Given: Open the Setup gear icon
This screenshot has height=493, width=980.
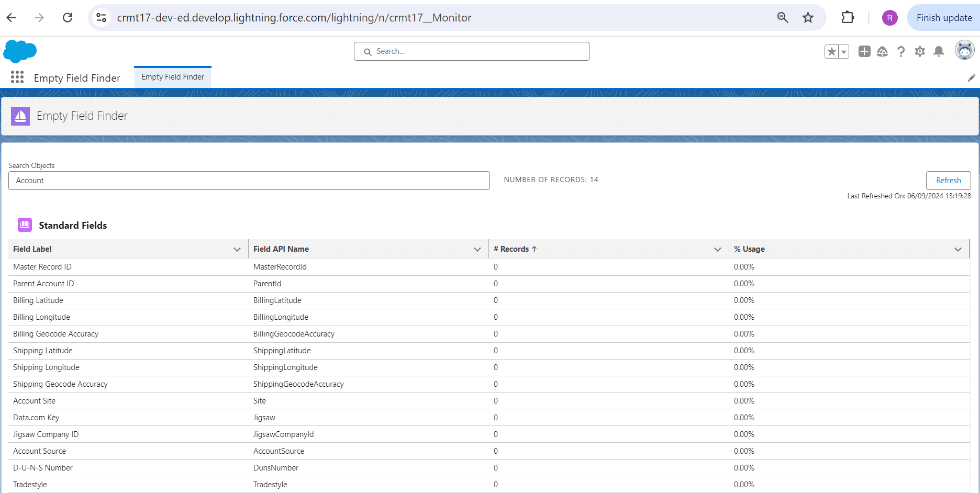Looking at the screenshot, I should coord(920,51).
